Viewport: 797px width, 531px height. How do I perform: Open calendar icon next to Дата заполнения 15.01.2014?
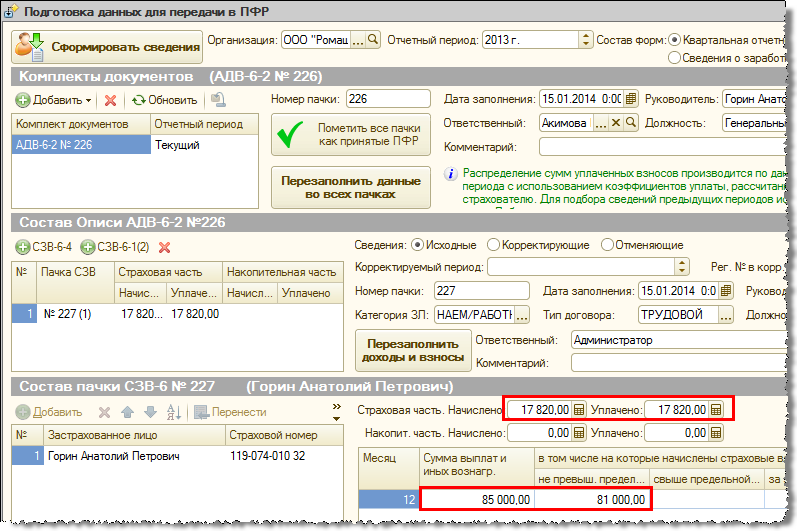point(631,99)
